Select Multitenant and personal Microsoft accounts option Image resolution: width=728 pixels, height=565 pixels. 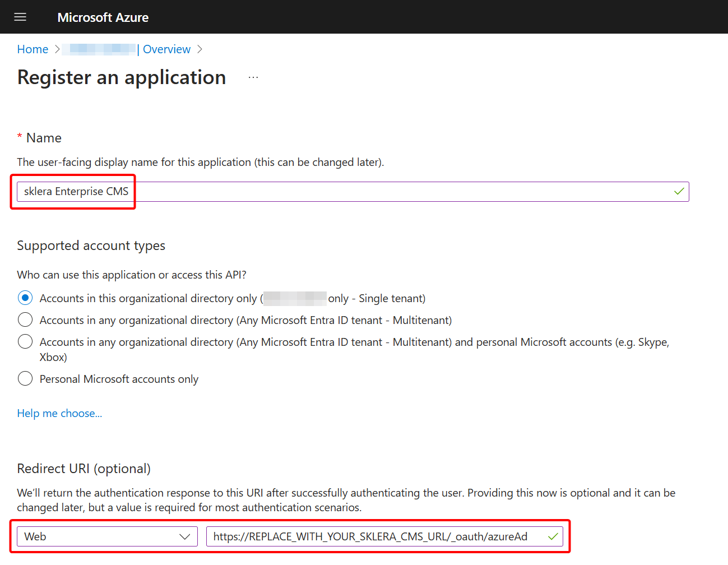coord(25,341)
